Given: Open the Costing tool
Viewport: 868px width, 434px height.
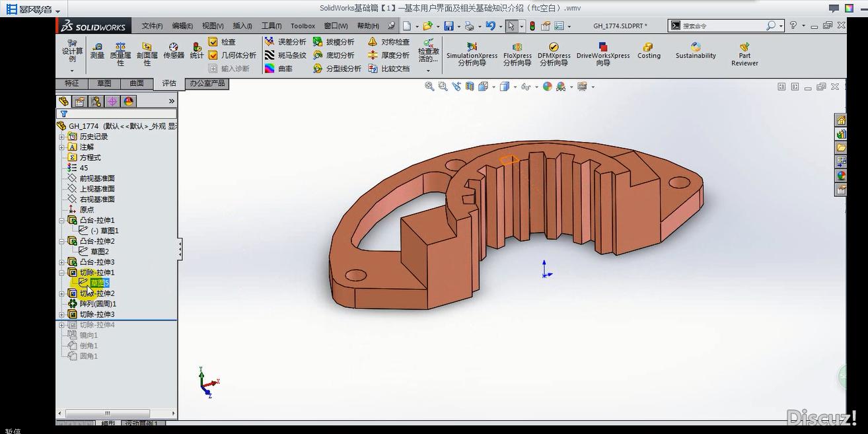Looking at the screenshot, I should tap(649, 51).
